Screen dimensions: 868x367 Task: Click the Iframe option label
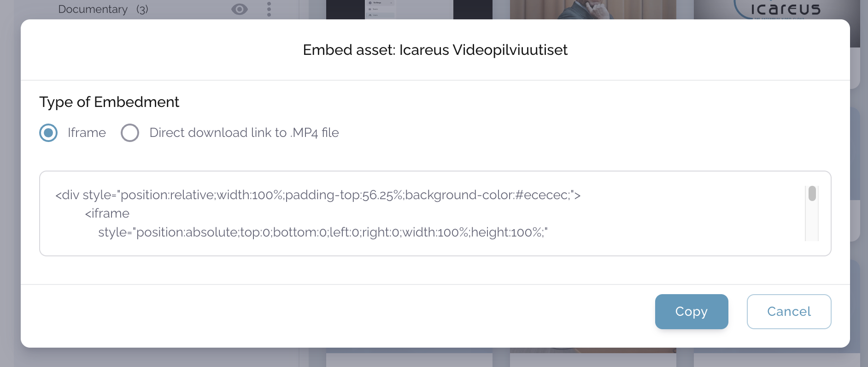[x=87, y=133]
